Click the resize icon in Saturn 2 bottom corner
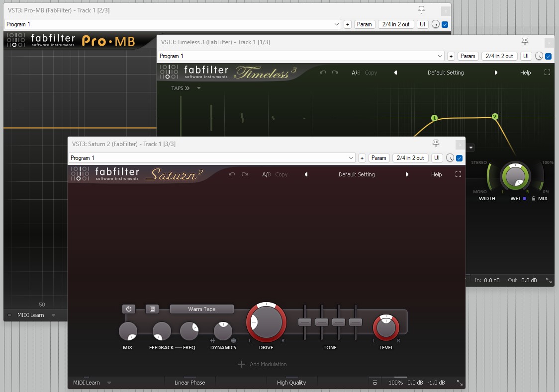The image size is (559, 392). click(460, 383)
